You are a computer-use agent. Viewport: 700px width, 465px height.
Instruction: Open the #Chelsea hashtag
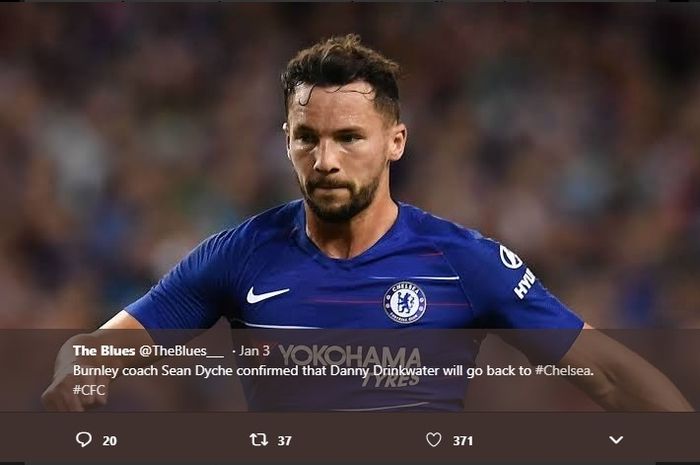(562, 370)
